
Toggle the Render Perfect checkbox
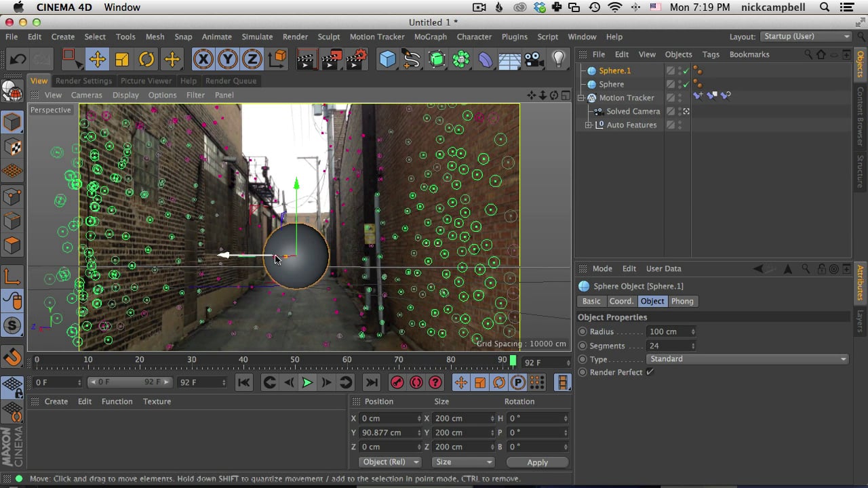pos(650,372)
